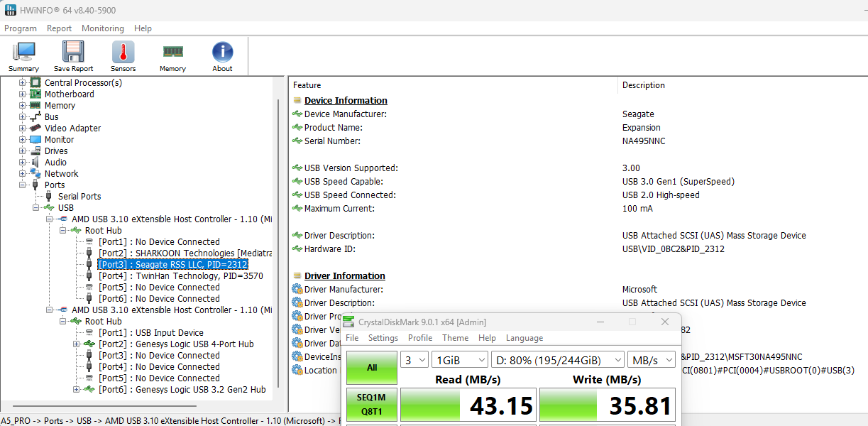868x426 pixels.
Task: Open the D: drive selection dropdown
Action: click(x=559, y=359)
